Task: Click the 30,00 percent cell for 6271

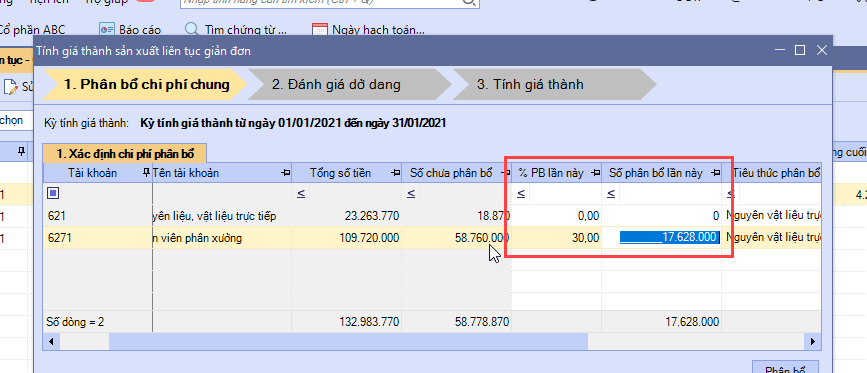Action: point(556,238)
